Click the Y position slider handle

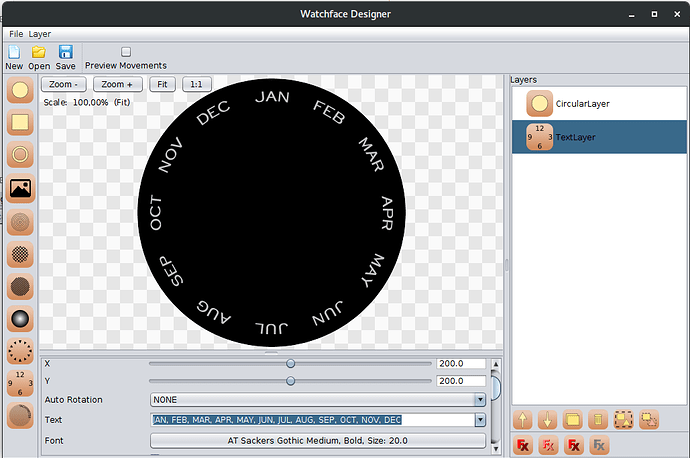point(290,381)
